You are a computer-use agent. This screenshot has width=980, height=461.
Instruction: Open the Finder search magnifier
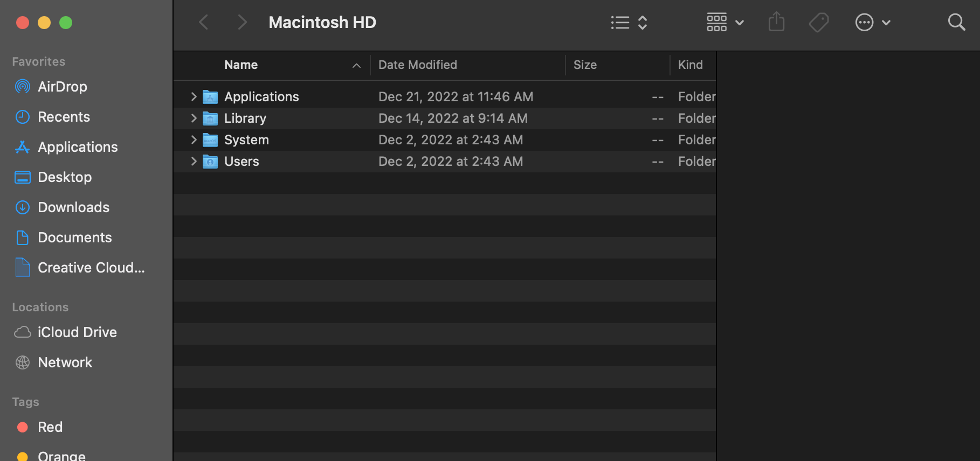click(x=956, y=22)
